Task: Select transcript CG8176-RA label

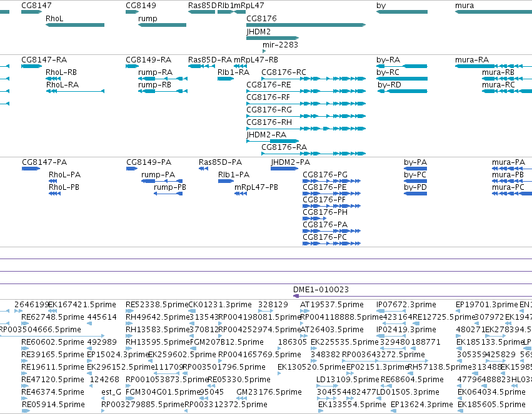Action: coord(284,147)
